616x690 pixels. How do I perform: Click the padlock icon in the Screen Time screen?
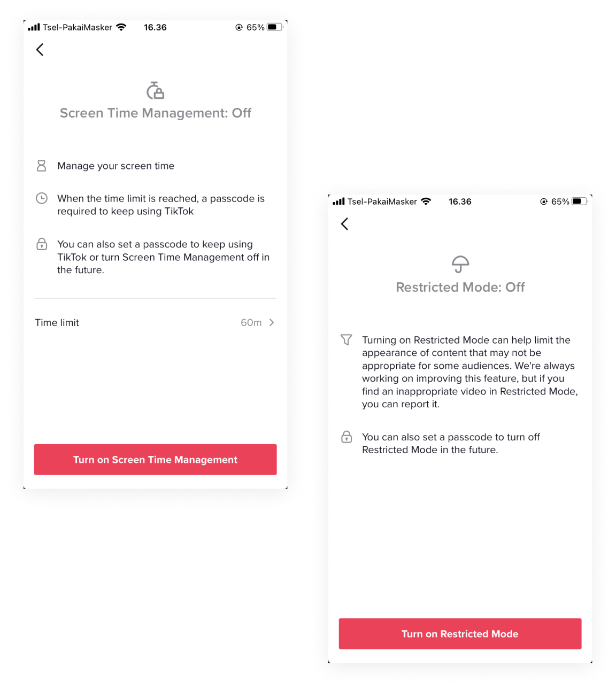click(41, 244)
